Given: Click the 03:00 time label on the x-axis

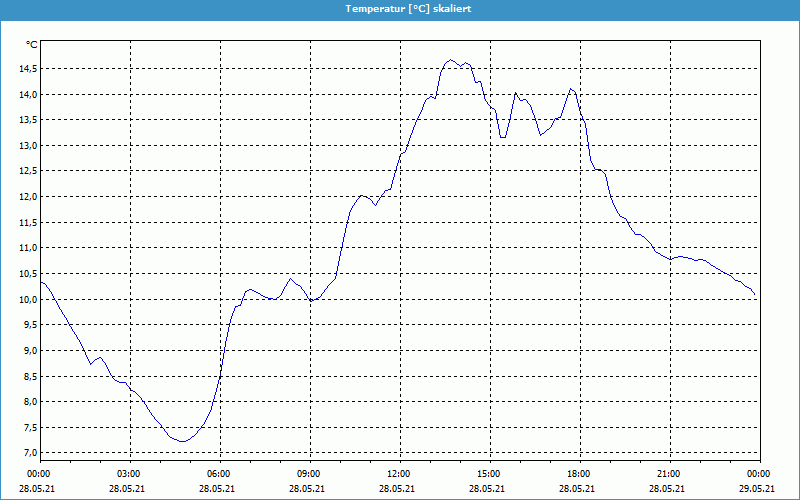Looking at the screenshot, I should point(129,474).
